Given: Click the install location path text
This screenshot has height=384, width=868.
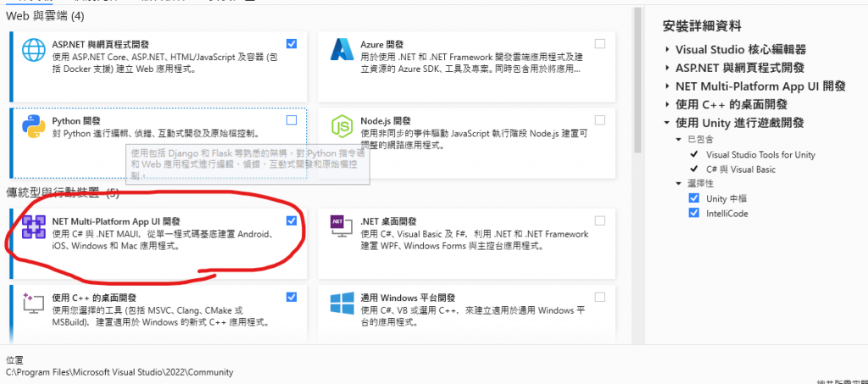Looking at the screenshot, I should tap(120, 372).
